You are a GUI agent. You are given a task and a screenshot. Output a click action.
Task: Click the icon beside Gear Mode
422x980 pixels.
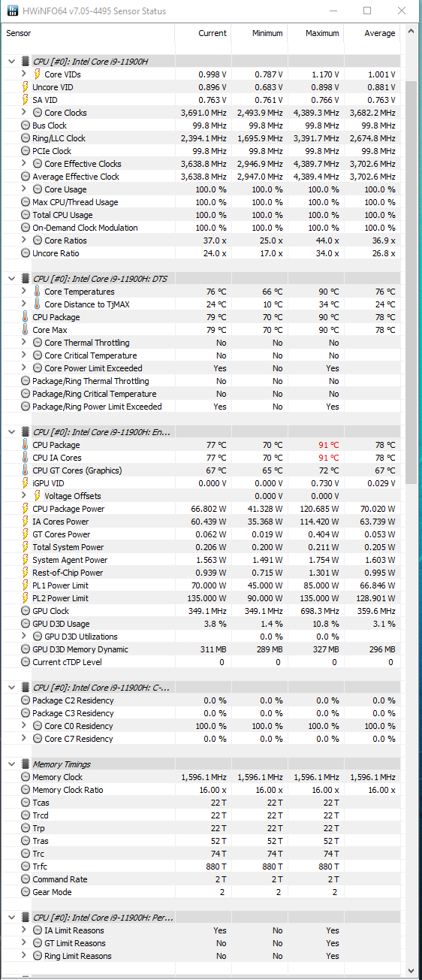tap(26, 892)
